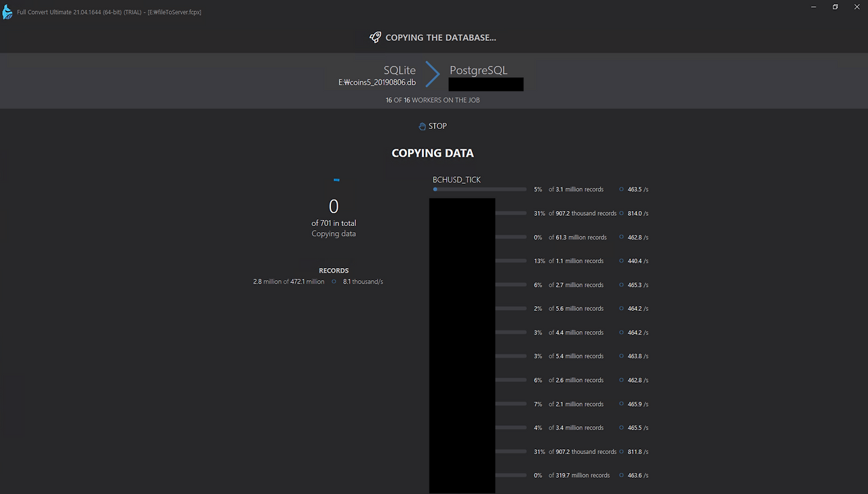Click the 13% progress value
This screenshot has height=494, width=868.
click(x=539, y=261)
